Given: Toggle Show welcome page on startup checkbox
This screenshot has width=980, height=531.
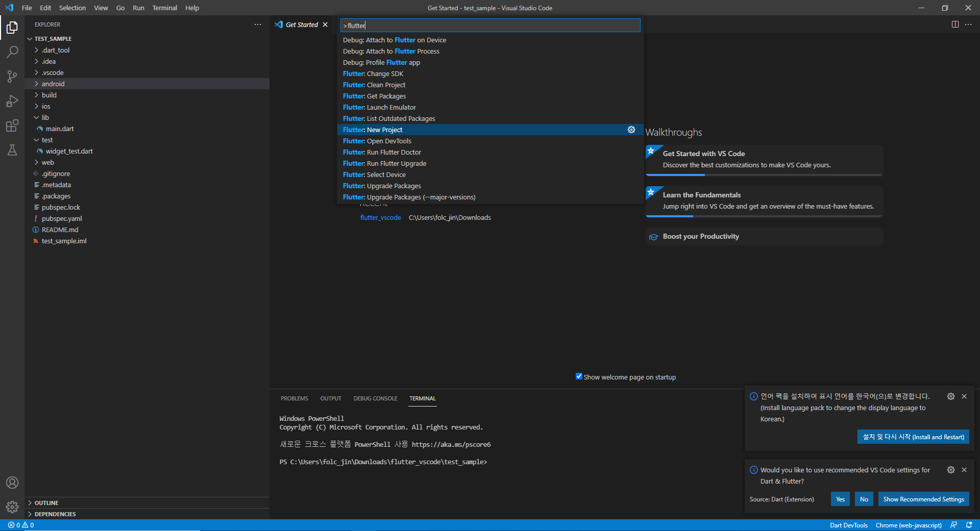Looking at the screenshot, I should pos(579,376).
